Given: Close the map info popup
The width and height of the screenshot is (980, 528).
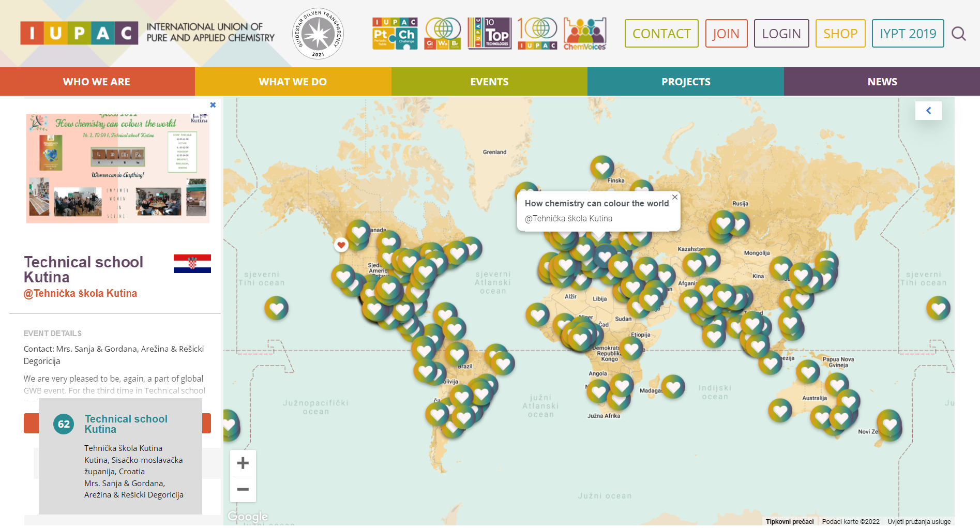Looking at the screenshot, I should pyautogui.click(x=675, y=197).
